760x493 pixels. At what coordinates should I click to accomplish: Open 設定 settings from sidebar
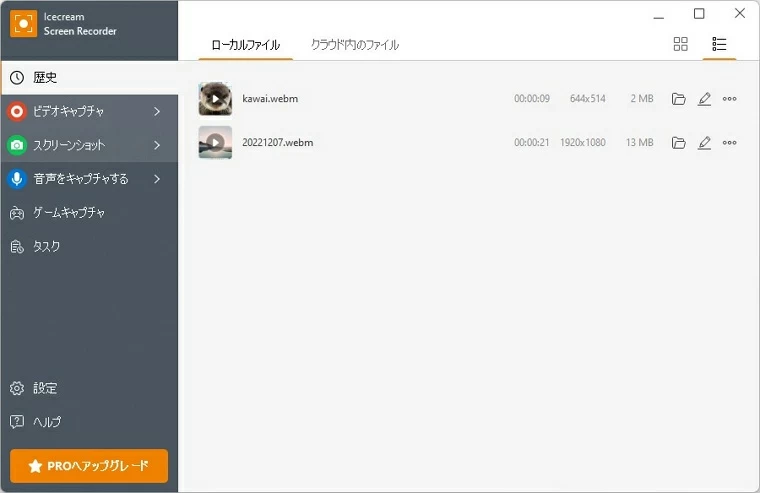[45, 388]
